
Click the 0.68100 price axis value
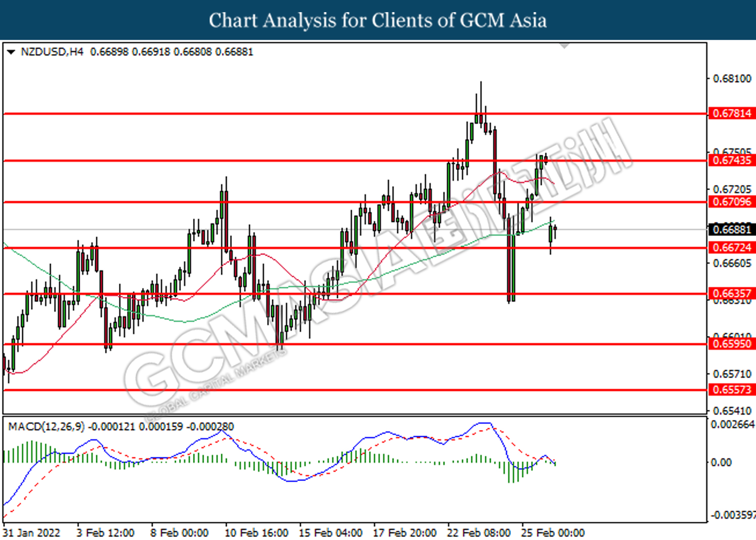pos(732,79)
